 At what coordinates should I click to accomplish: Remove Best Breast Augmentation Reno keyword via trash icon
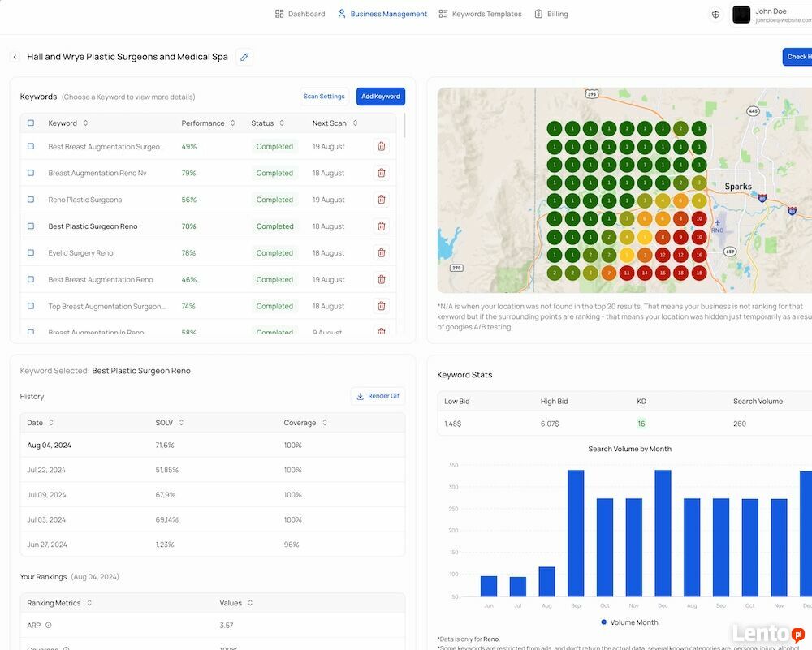[381, 279]
